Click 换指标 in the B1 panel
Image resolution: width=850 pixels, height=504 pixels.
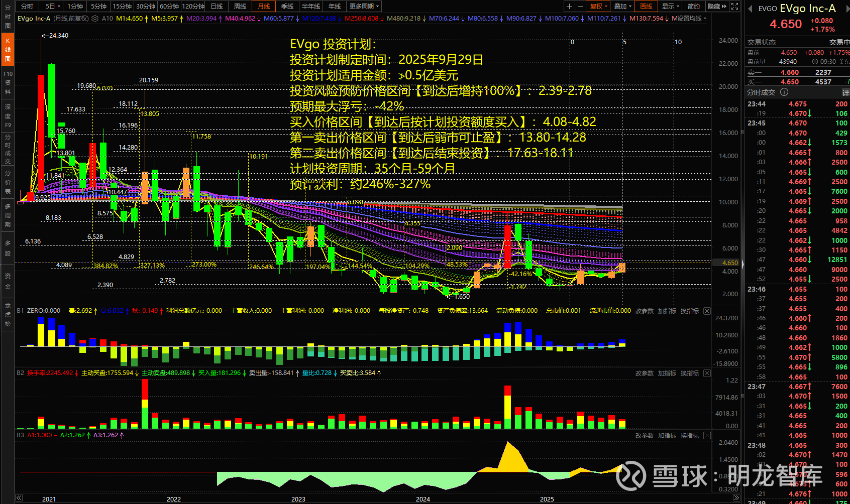coord(690,311)
